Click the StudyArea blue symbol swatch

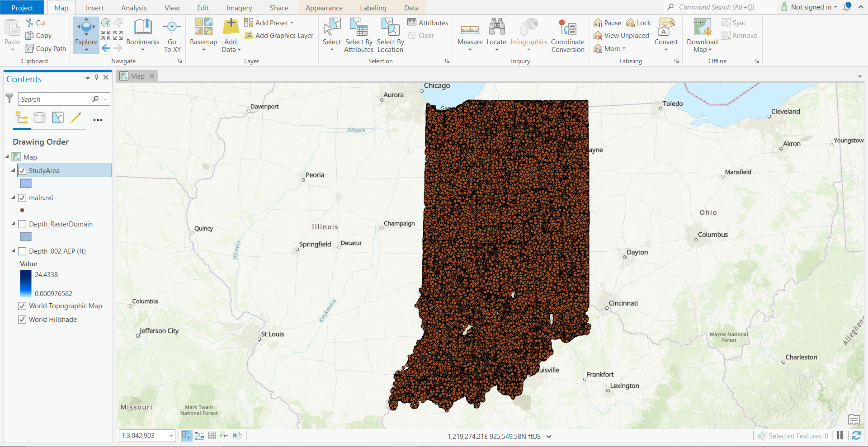[x=26, y=184]
